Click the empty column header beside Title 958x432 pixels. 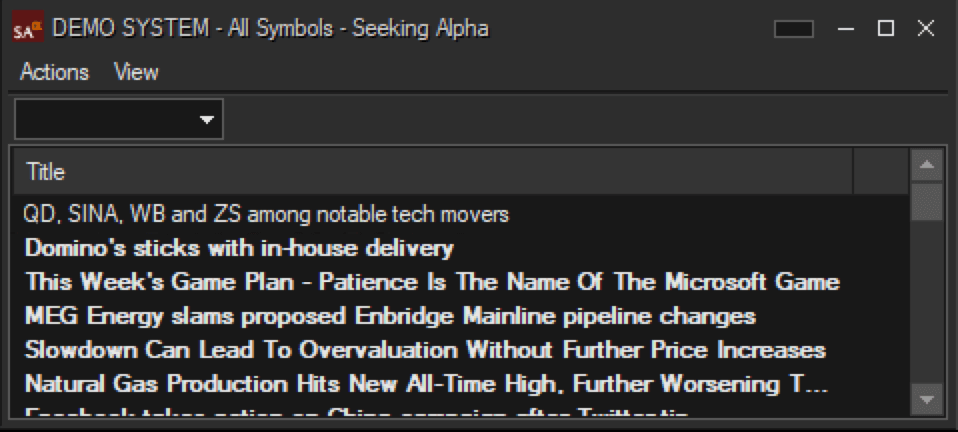click(x=880, y=172)
